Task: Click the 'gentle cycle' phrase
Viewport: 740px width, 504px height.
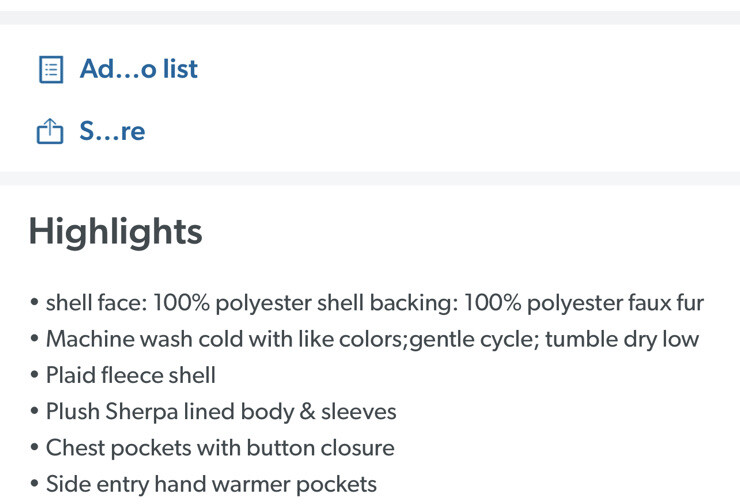Action: (x=474, y=339)
